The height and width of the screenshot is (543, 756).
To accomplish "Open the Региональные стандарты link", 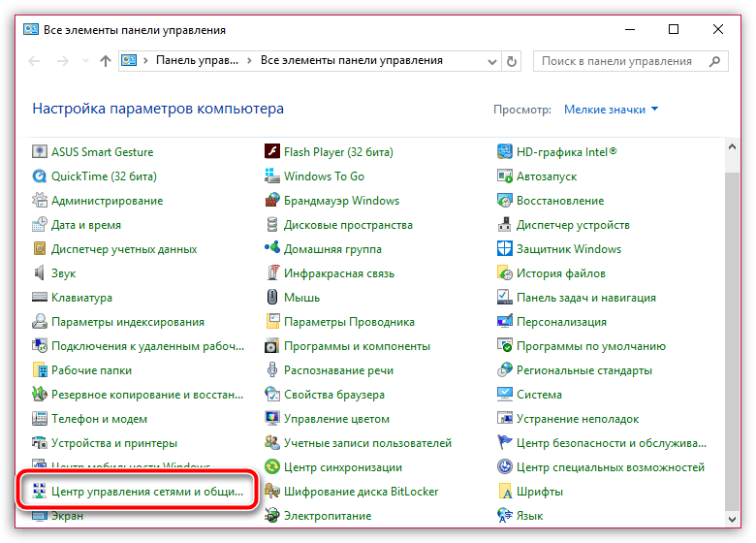I will click(x=583, y=369).
